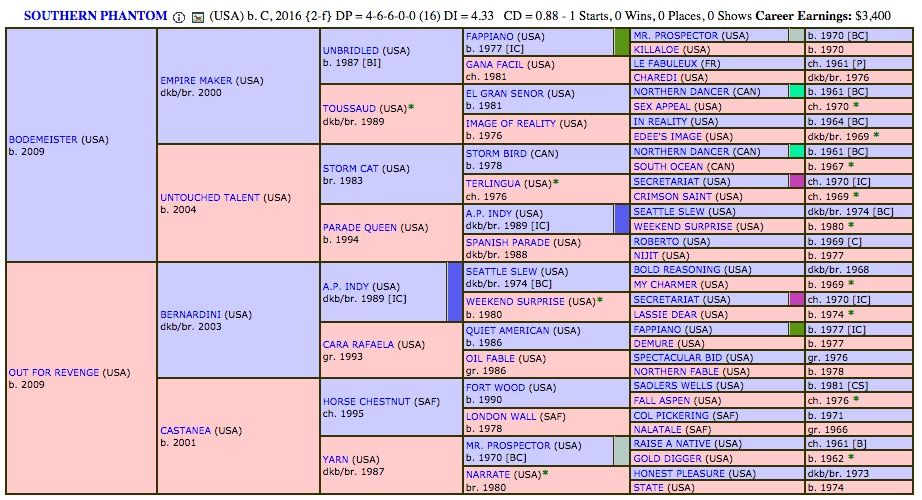Open HORSE CHESTNUT link
Viewport: 922px width, 500px height.
click(366, 402)
